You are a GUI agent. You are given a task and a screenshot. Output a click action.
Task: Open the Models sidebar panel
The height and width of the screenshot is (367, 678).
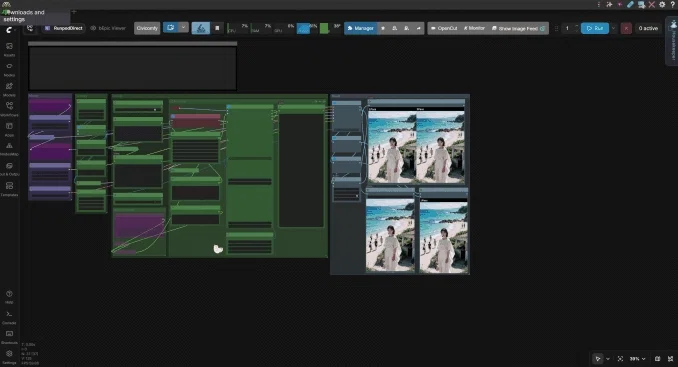click(x=9, y=89)
